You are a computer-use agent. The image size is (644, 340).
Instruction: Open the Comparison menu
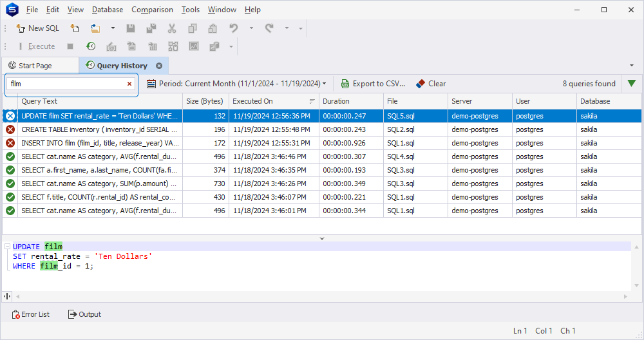[153, 10]
